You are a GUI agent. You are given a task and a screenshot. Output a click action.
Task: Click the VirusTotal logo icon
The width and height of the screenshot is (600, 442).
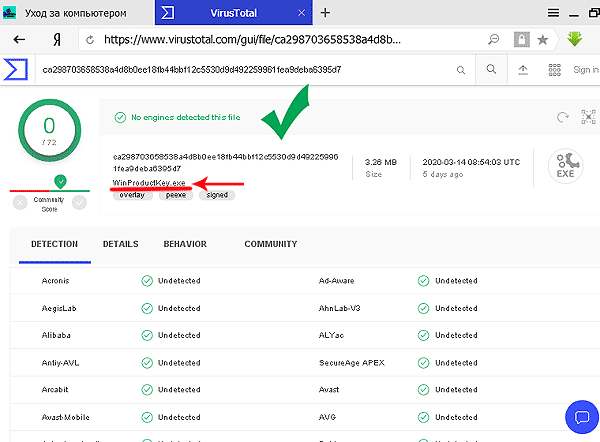16,69
